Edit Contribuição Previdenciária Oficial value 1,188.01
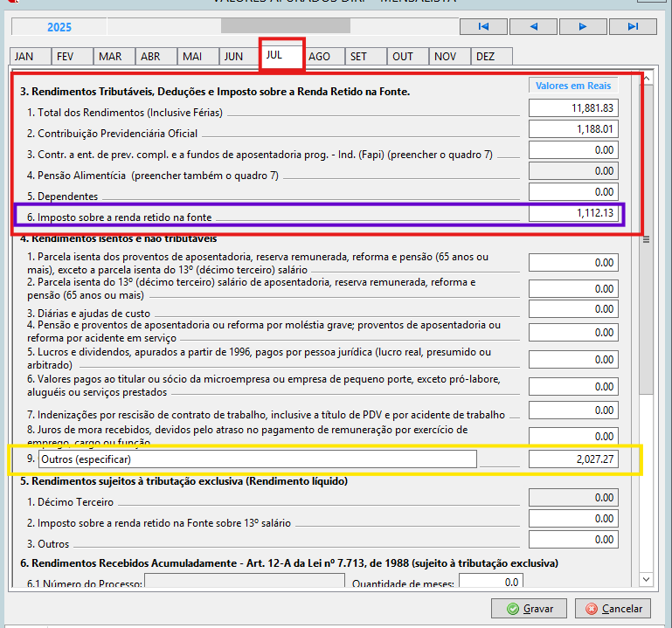672x628 pixels. coord(573,129)
